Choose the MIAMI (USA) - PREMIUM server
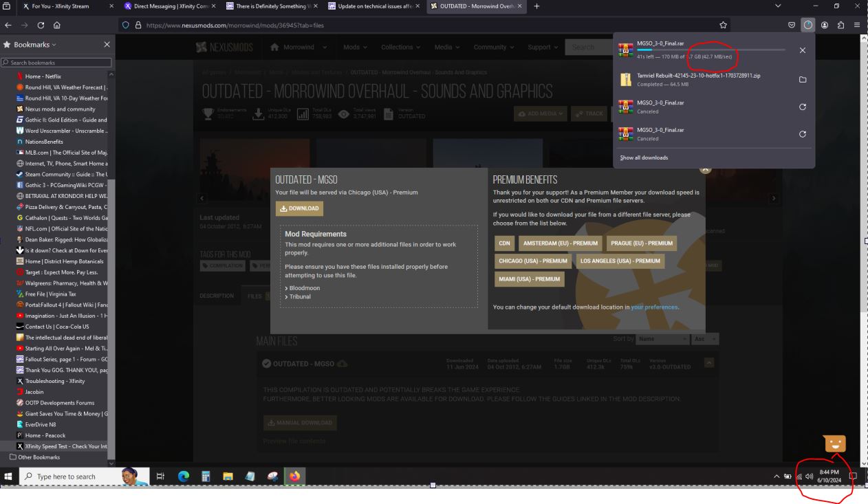 (530, 279)
